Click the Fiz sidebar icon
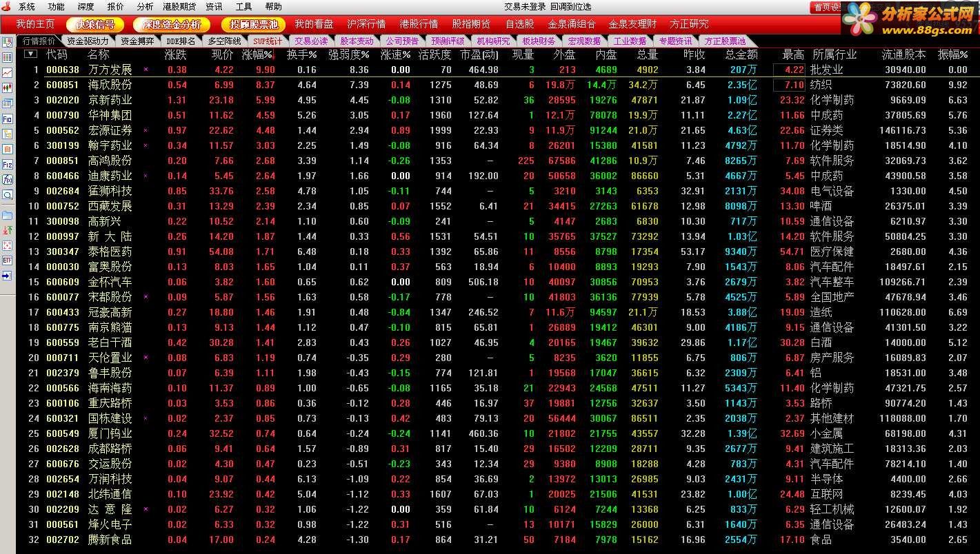The width and height of the screenshot is (980, 554). point(7,165)
